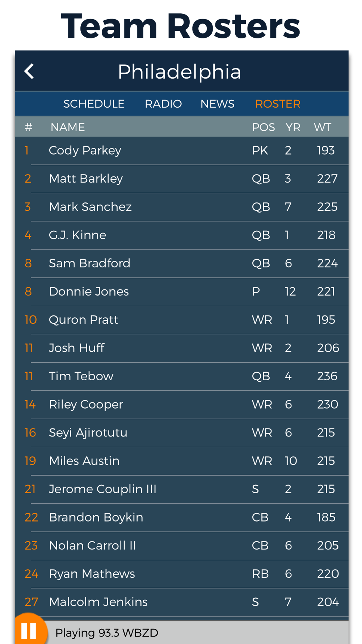Image resolution: width=362 pixels, height=644 pixels.
Task: Sort by the NAME column header
Action: 68,127
